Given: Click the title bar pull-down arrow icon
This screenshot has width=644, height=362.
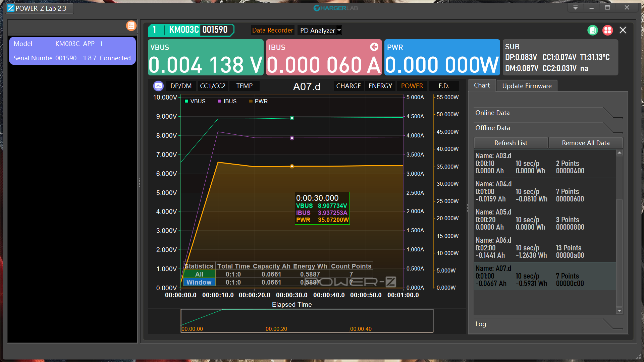Looking at the screenshot, I should pyautogui.click(x=576, y=8).
